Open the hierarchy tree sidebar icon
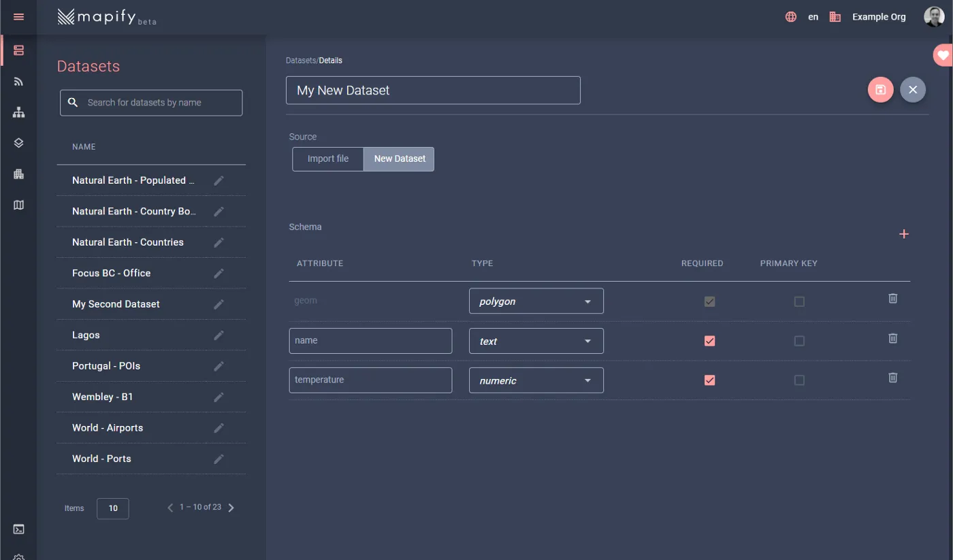953x560 pixels. click(18, 112)
